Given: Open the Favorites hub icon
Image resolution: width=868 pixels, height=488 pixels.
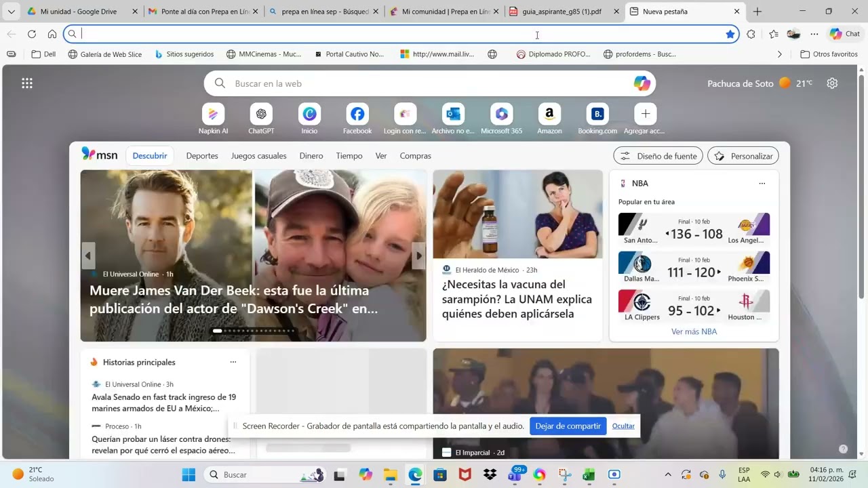Looking at the screenshot, I should (x=774, y=34).
